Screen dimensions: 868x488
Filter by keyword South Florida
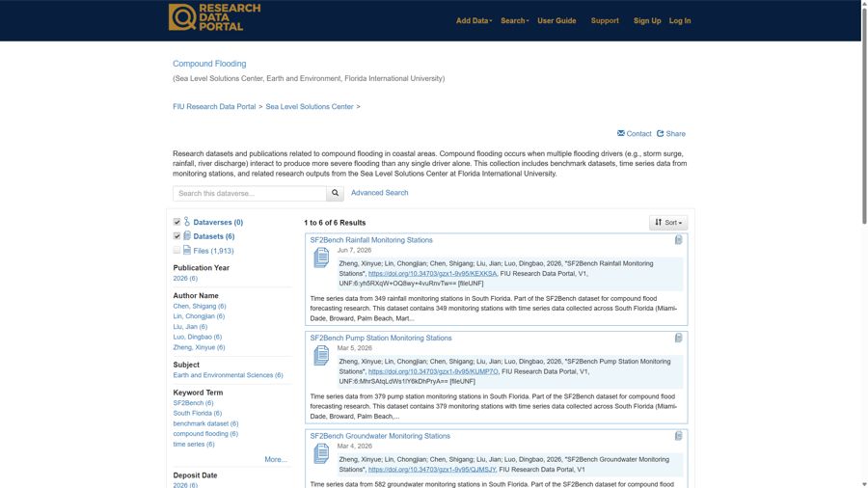tap(197, 414)
